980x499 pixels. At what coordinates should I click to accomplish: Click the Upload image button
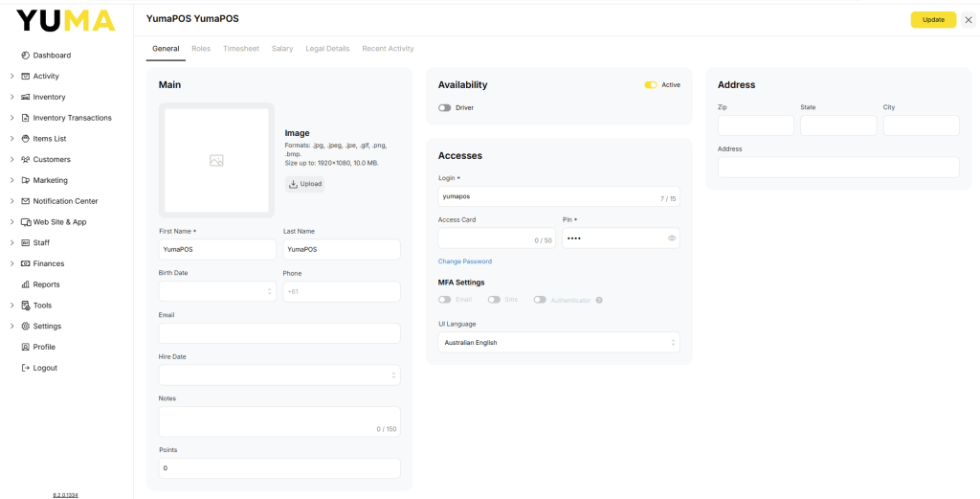pos(305,184)
